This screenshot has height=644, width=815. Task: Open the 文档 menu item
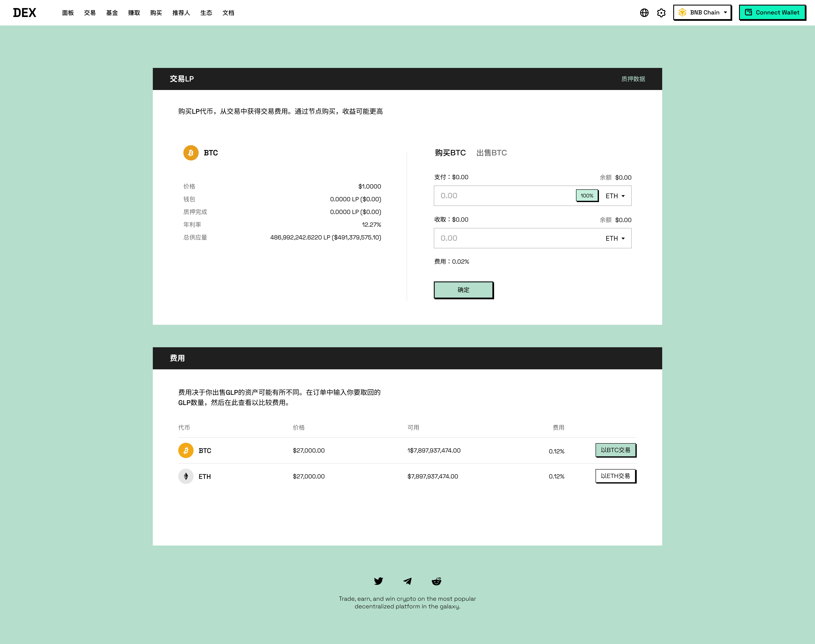(228, 13)
